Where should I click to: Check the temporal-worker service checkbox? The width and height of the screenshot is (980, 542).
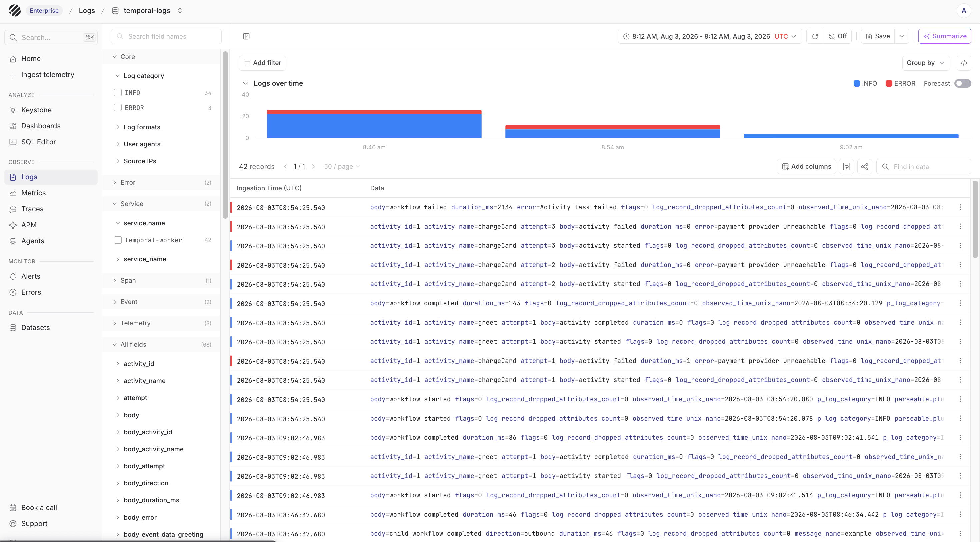[118, 240]
